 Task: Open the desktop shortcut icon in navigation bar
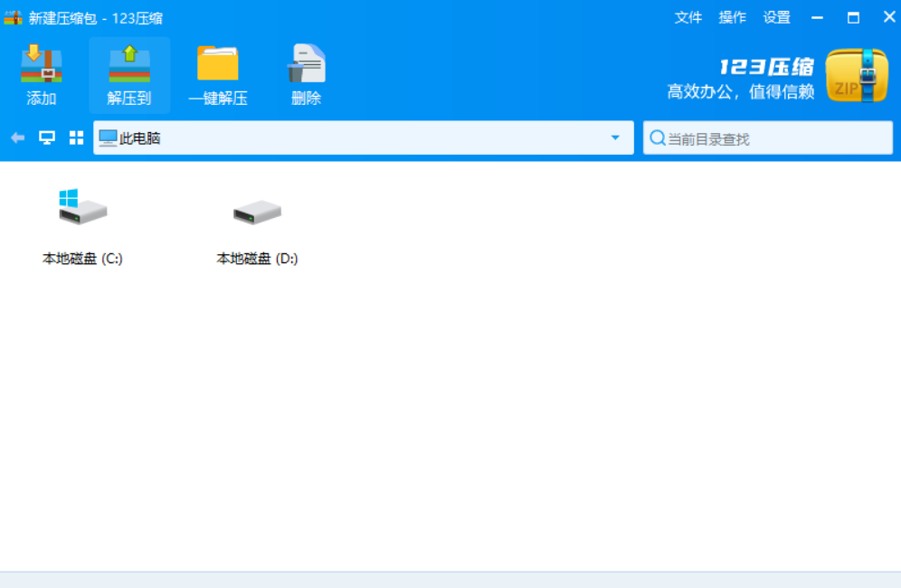tap(44, 138)
